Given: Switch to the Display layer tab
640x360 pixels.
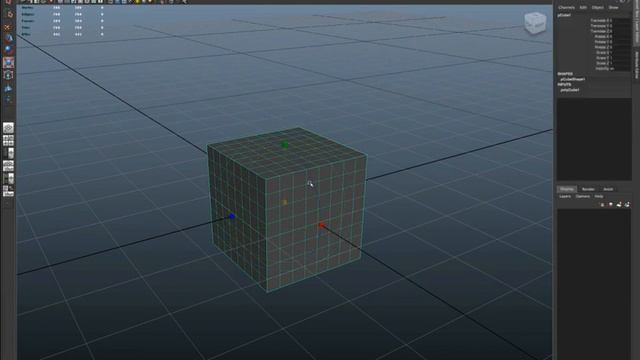Looking at the screenshot, I should (567, 189).
